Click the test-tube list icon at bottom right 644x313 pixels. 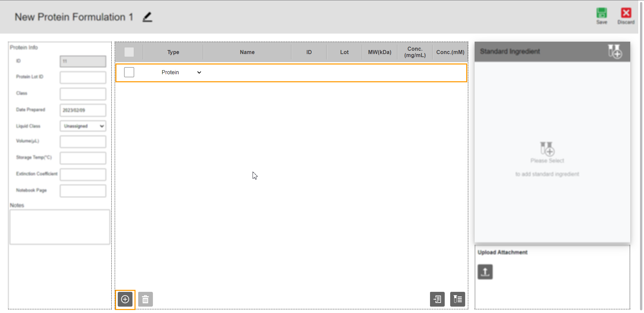(x=457, y=299)
